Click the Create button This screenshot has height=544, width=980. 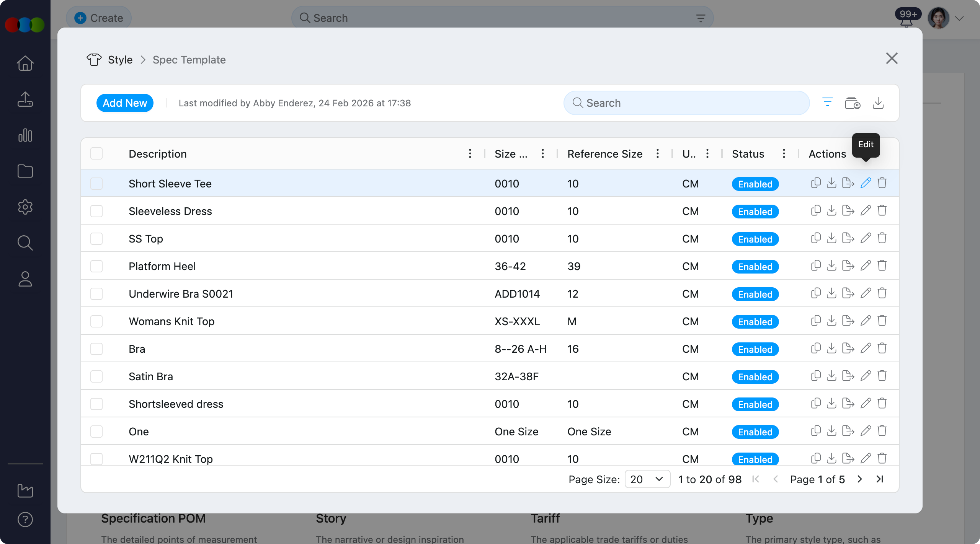pos(98,18)
